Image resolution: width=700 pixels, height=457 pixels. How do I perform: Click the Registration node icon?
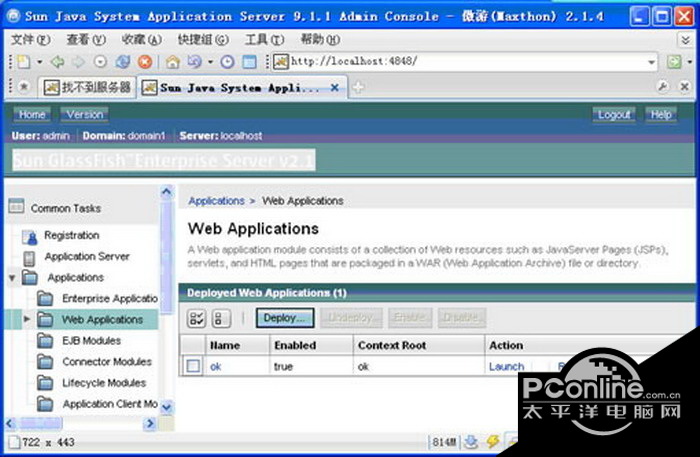pyautogui.click(x=30, y=237)
